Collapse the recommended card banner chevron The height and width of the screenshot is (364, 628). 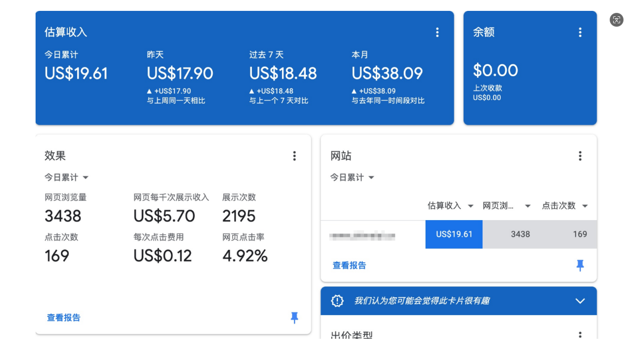580,301
